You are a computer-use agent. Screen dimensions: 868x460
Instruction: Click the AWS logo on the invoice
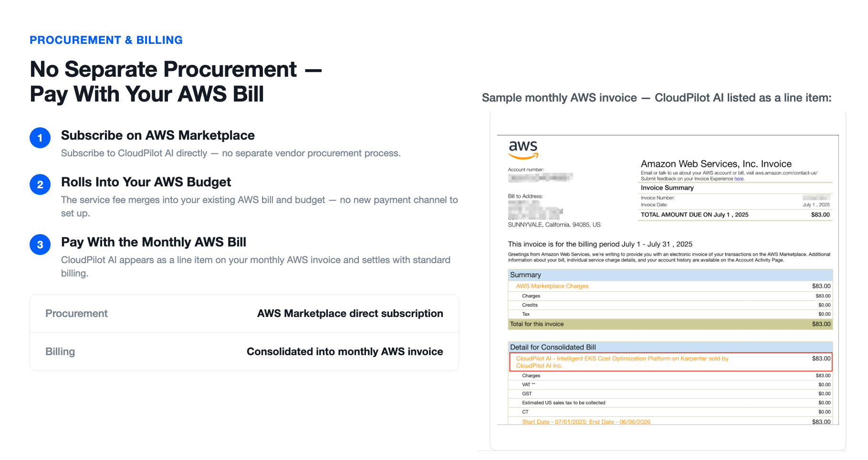pyautogui.click(x=523, y=150)
